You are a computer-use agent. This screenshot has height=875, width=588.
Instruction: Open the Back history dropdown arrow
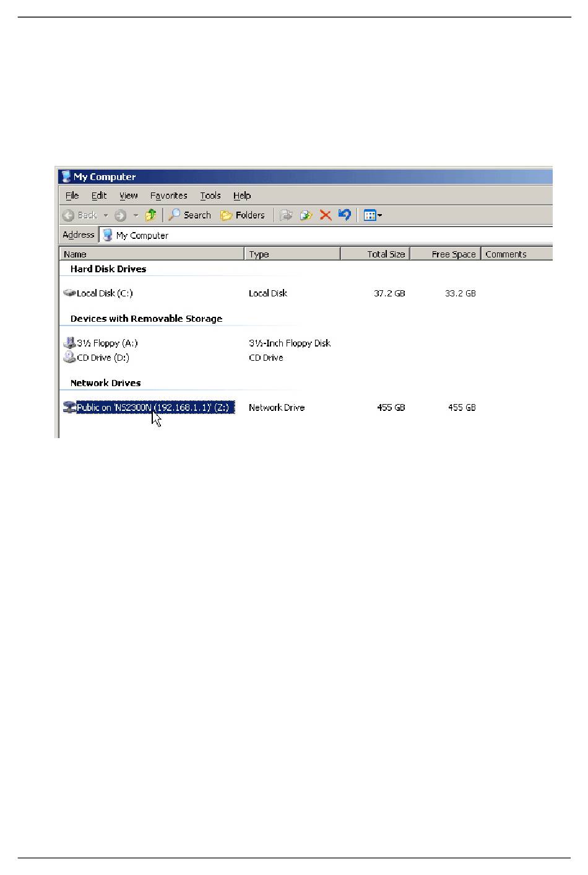pyautogui.click(x=106, y=215)
